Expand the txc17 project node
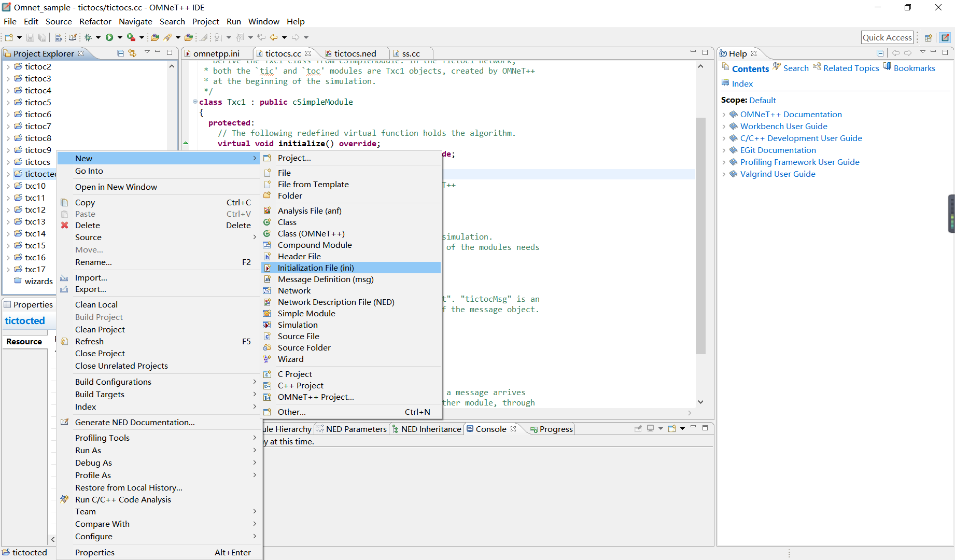This screenshot has width=955, height=560. coord(8,269)
